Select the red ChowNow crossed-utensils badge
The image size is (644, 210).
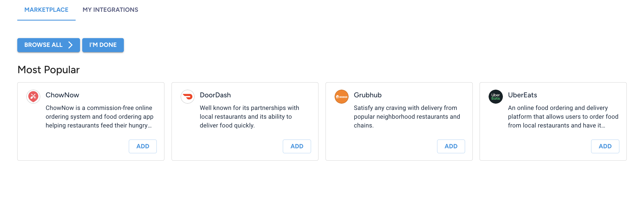click(x=33, y=97)
